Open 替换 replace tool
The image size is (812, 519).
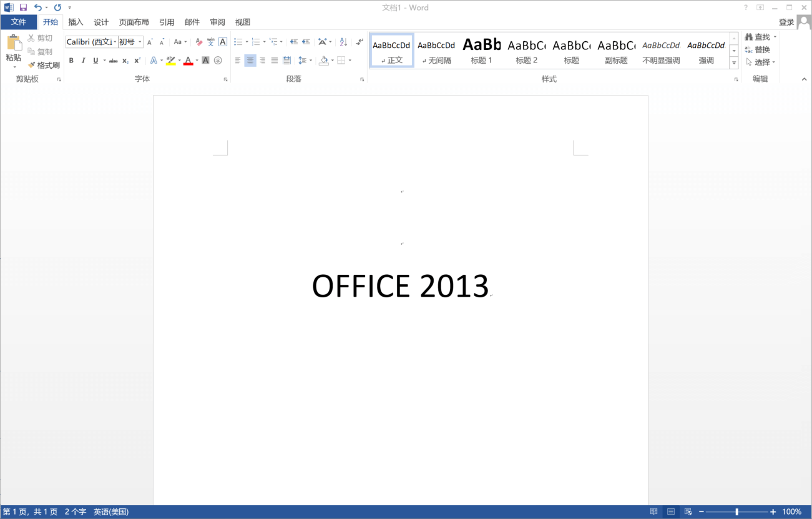(758, 49)
